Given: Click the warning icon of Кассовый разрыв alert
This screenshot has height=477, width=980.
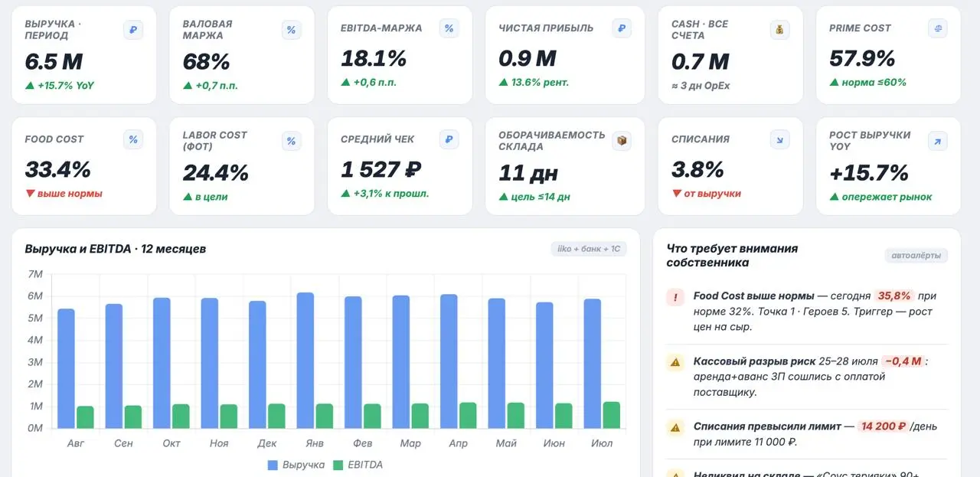Looking at the screenshot, I should 675,362.
